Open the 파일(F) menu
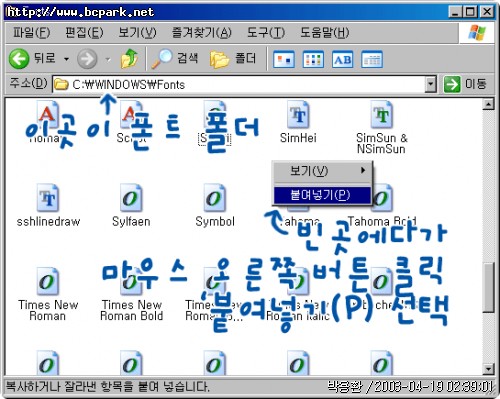The width and height of the screenshot is (500, 399). (32, 33)
